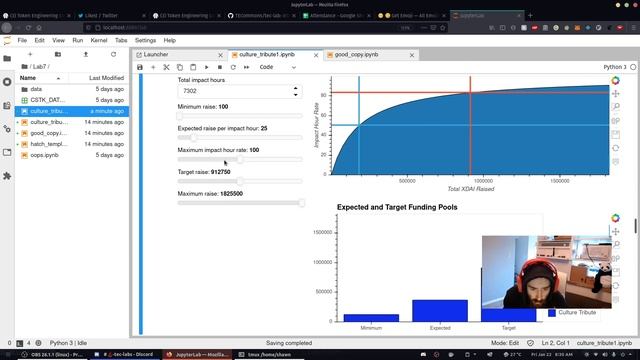
Task: Select Wheel Zoom tool on upper chart
Action: (x=616, y=121)
